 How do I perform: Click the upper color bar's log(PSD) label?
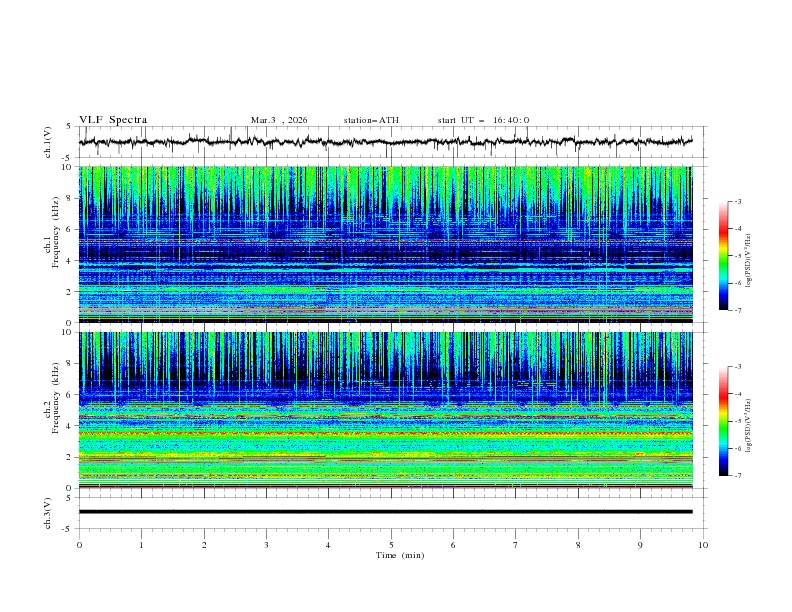coord(748,261)
